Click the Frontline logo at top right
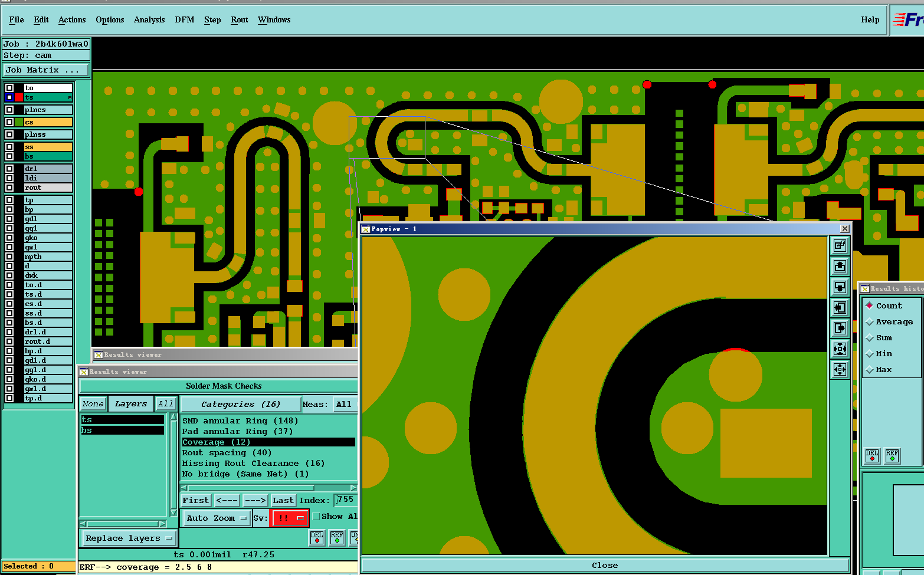This screenshot has width=924, height=575. (x=907, y=20)
